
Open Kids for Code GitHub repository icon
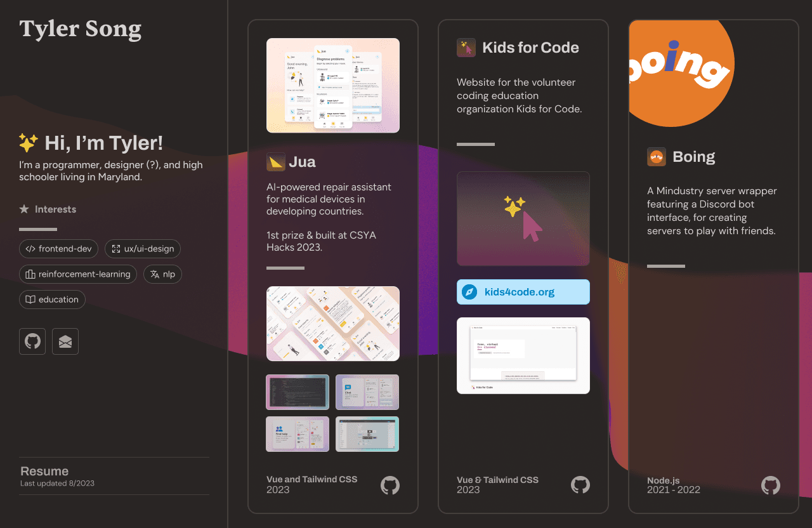(580, 485)
